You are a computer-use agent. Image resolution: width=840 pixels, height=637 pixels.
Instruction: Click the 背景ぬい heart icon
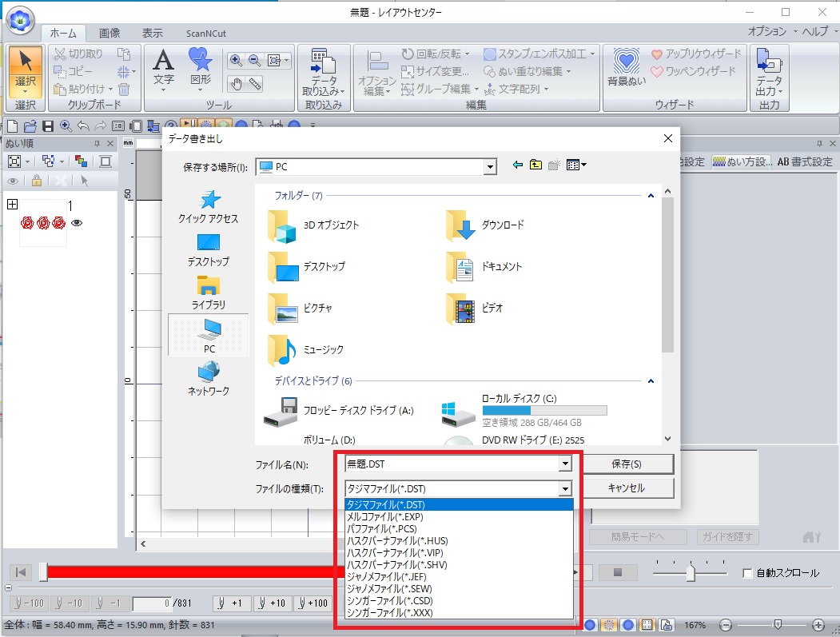click(x=627, y=67)
